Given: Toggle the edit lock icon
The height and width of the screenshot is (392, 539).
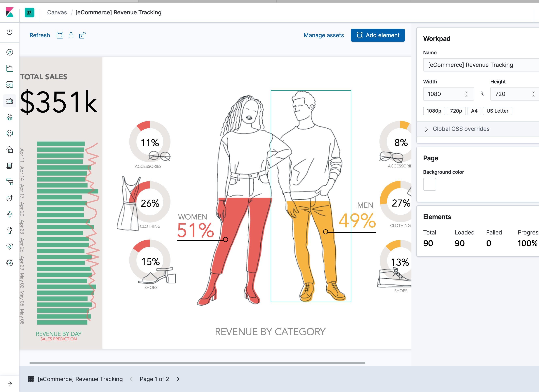Looking at the screenshot, I should tap(82, 35).
